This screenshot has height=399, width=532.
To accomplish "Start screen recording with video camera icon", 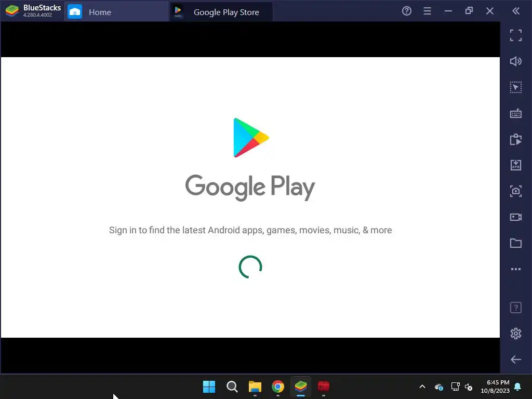I will (516, 217).
